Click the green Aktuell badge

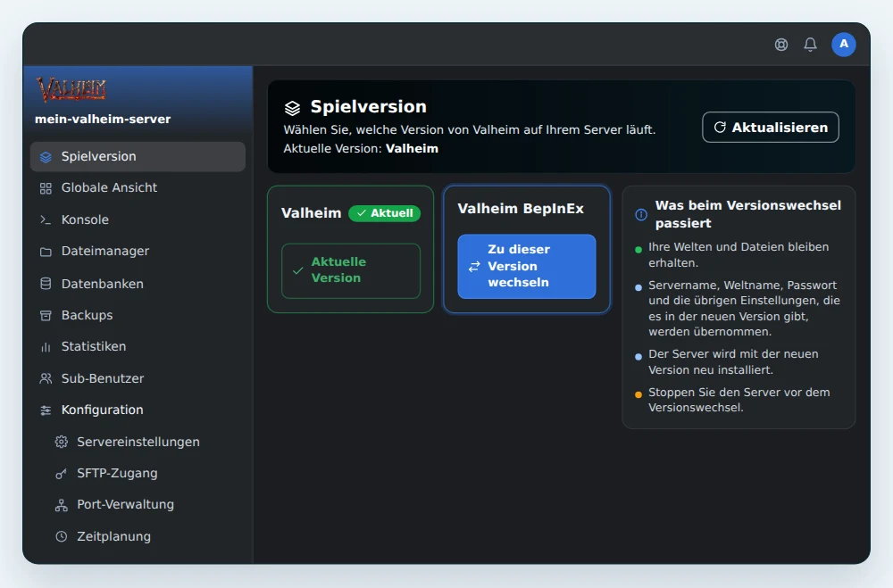(384, 213)
